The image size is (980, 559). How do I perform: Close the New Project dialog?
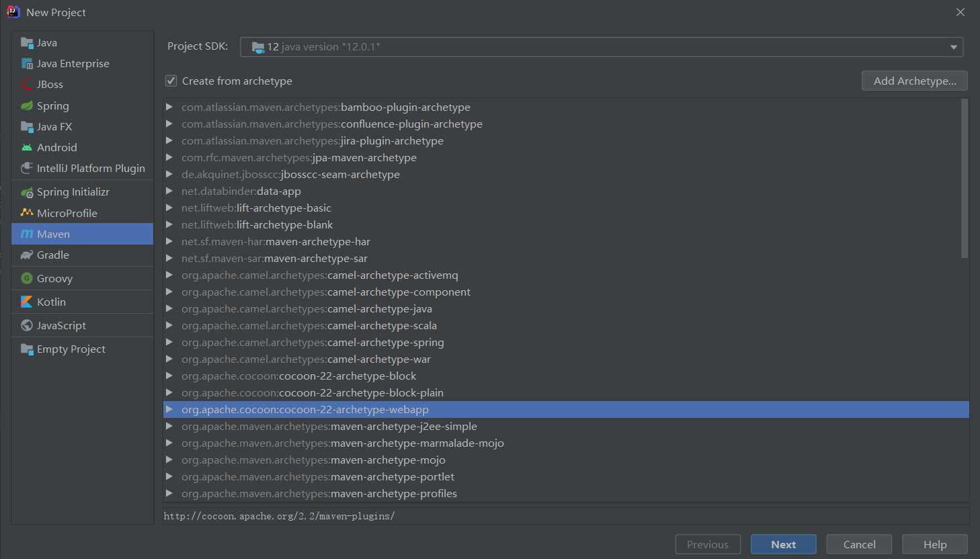pyautogui.click(x=961, y=12)
